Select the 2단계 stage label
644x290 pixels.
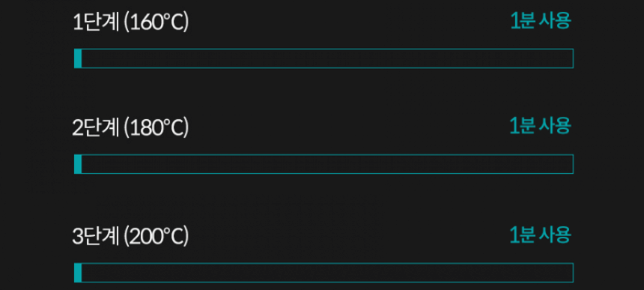96,127
